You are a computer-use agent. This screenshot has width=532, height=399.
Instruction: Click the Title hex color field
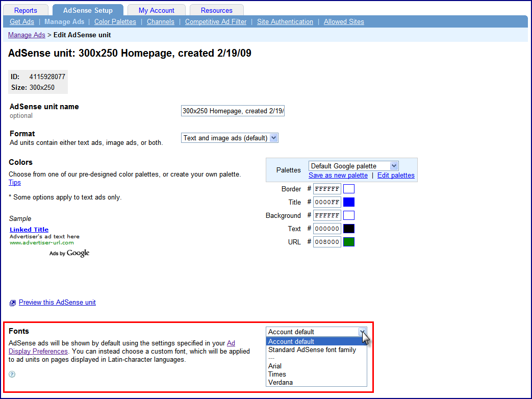327,202
